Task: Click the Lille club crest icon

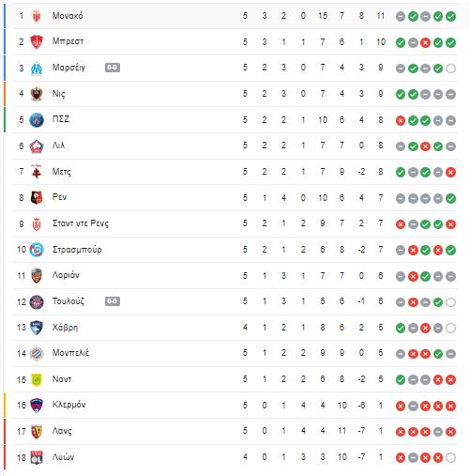Action: point(37,146)
